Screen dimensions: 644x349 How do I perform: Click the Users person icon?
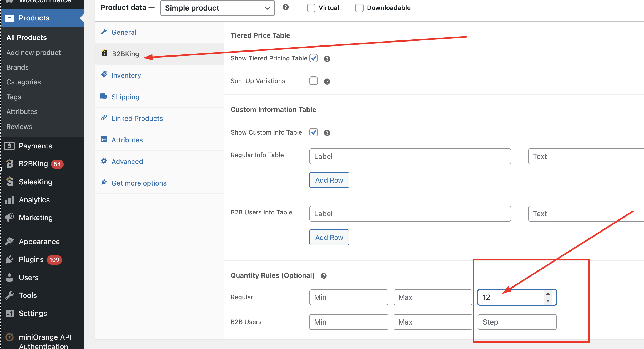tap(10, 278)
